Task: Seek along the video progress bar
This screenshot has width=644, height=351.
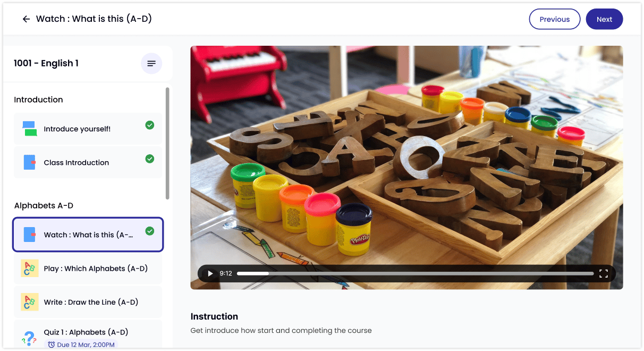Action: [x=416, y=273]
